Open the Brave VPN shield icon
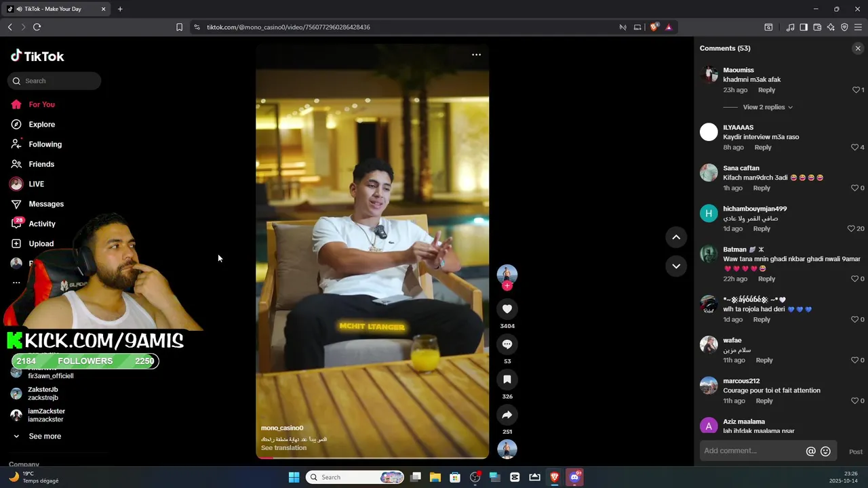The width and height of the screenshot is (868, 488). 844,27
